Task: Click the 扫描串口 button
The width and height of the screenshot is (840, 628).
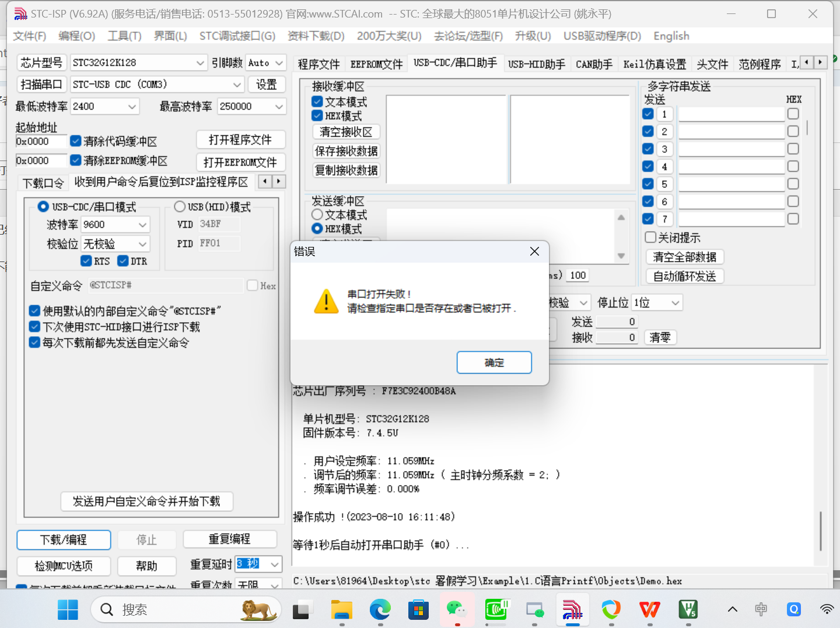Action: pyautogui.click(x=41, y=85)
